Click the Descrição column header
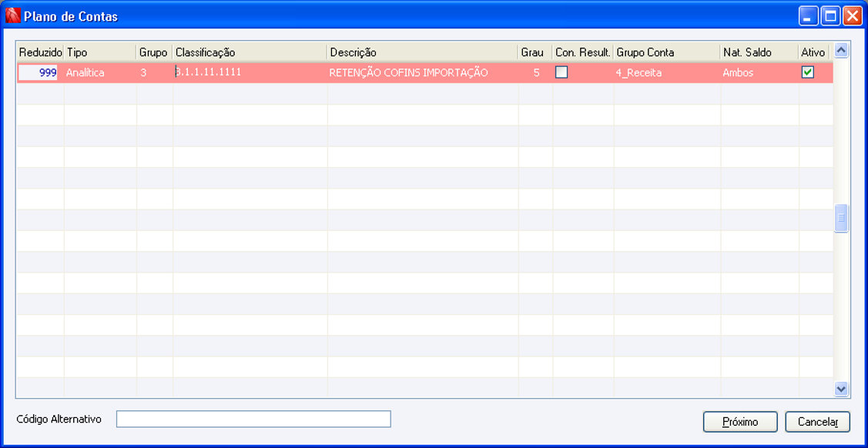This screenshot has width=868, height=448. 422,52
